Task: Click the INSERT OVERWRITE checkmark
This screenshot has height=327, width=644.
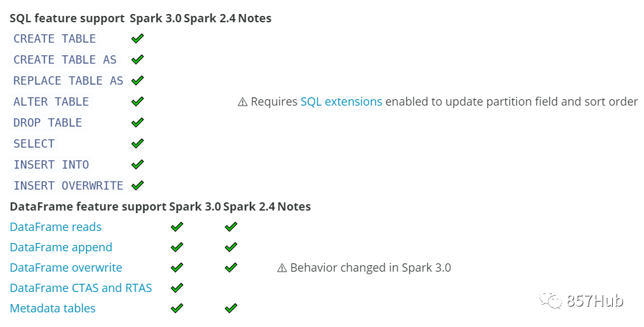Action: pos(137,186)
